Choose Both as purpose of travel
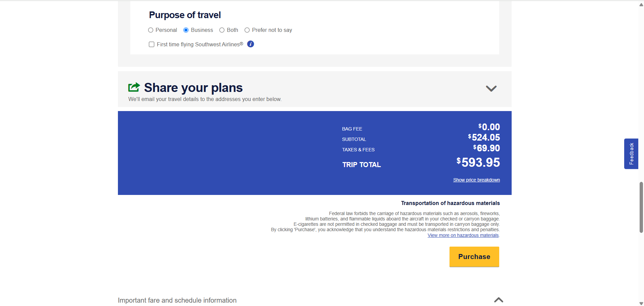 tap(222, 30)
